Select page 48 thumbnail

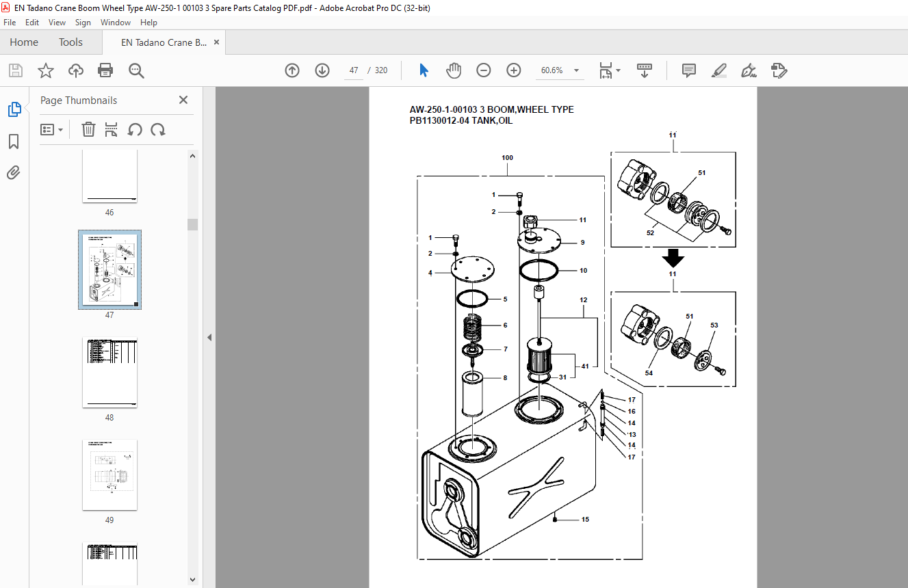point(109,373)
